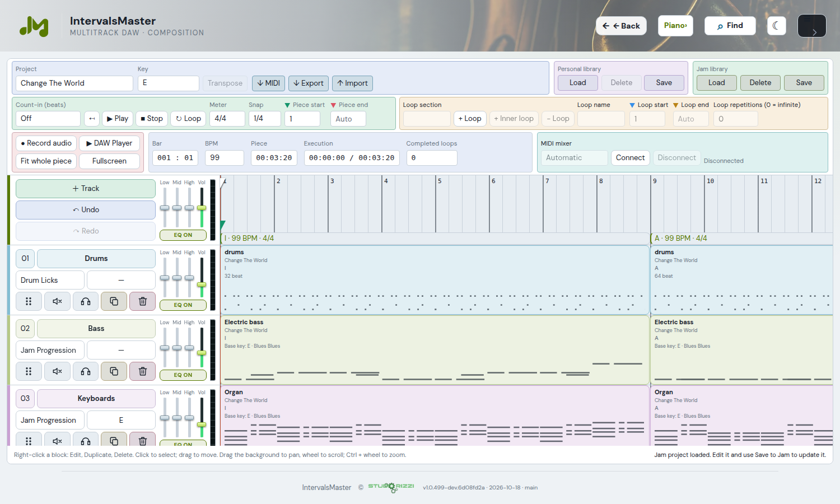The width and height of the screenshot is (840, 504).
Task: Solo the Keyboards track with headphones
Action: tap(86, 440)
